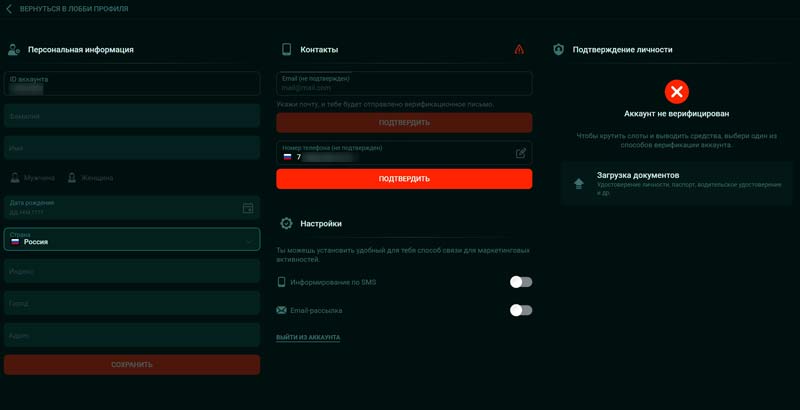
Task: Click the upload icon for Загрузка документов
Action: click(578, 183)
